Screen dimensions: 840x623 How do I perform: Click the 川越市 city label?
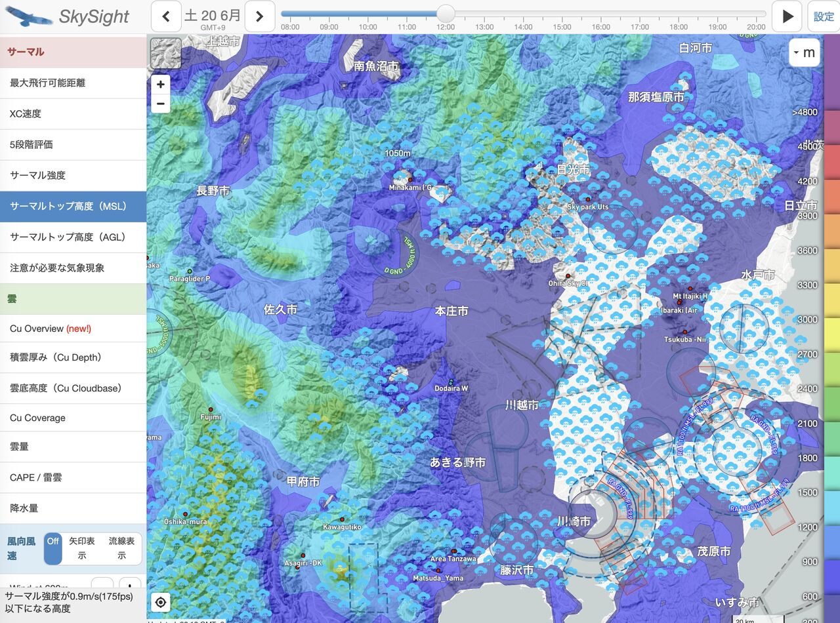tap(522, 405)
